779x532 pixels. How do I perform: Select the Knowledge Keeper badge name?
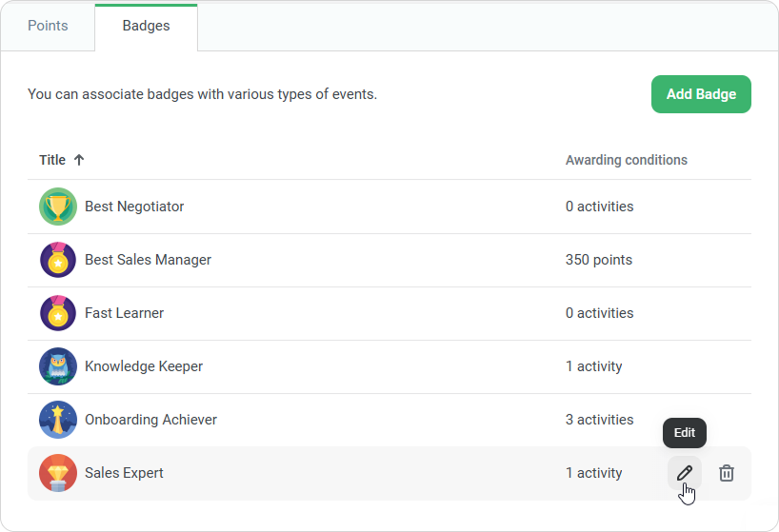144,366
